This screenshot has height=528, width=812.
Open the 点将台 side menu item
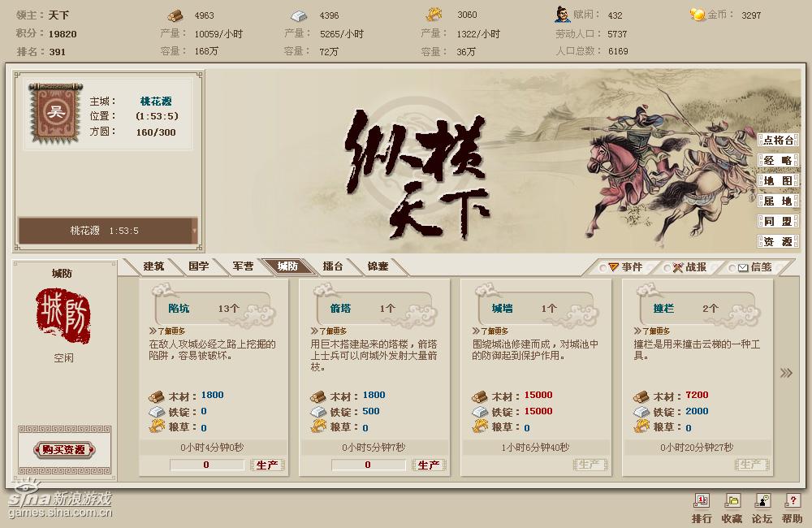(x=779, y=140)
